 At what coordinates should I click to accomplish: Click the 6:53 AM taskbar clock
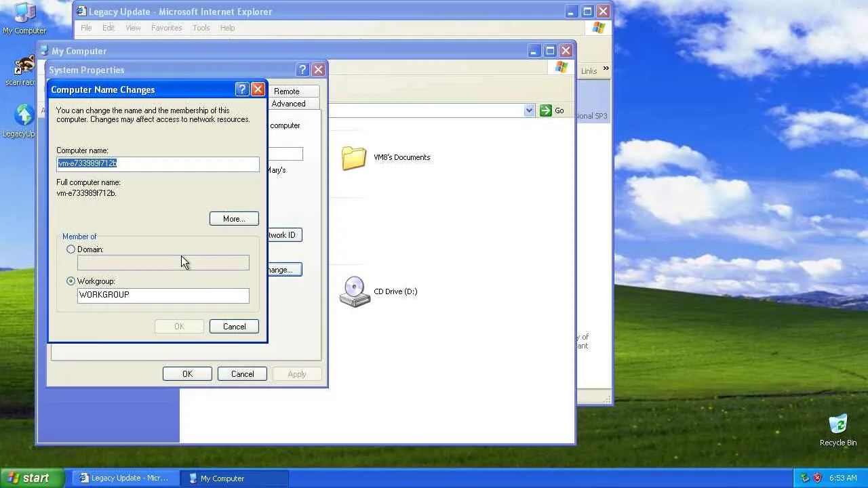coord(843,478)
